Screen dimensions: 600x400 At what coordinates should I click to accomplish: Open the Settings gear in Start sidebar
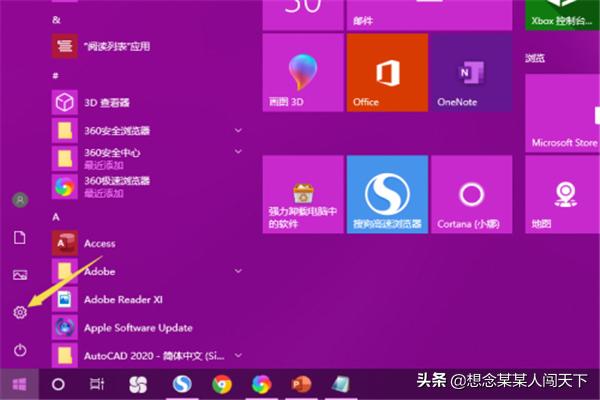coord(20,312)
